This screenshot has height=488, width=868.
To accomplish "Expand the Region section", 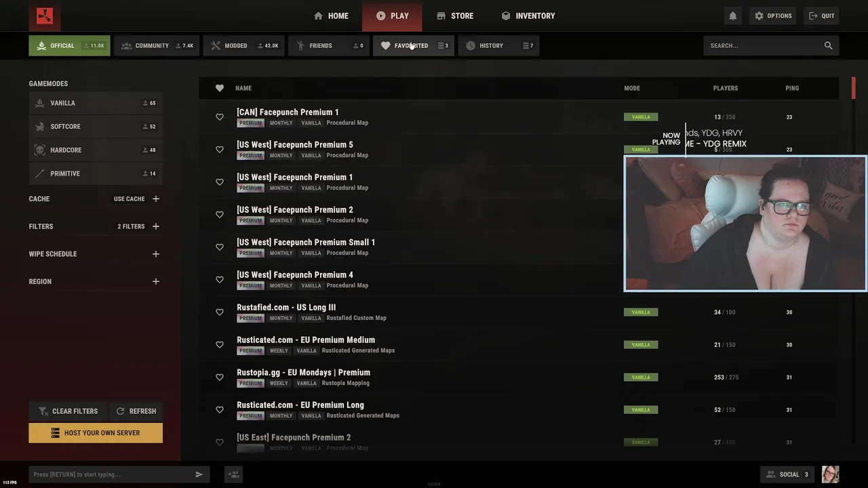I will point(156,281).
